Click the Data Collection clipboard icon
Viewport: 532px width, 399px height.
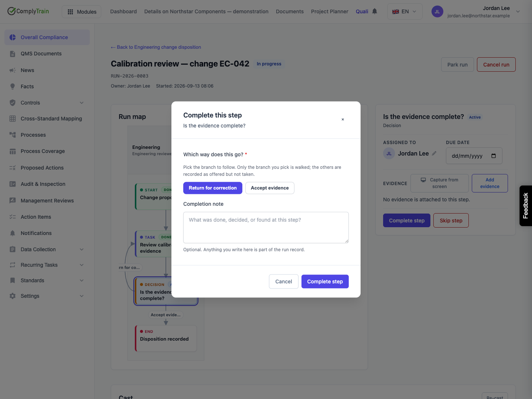tap(13, 249)
